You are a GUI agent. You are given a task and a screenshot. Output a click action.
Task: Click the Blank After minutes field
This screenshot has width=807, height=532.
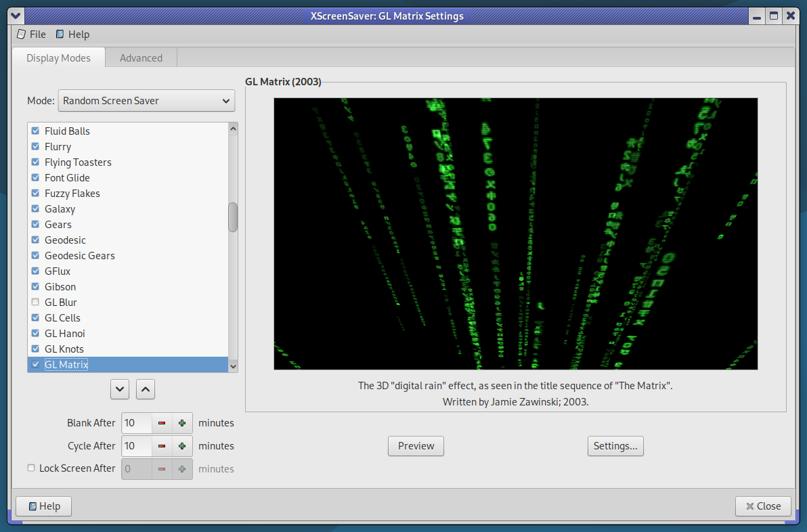136,423
